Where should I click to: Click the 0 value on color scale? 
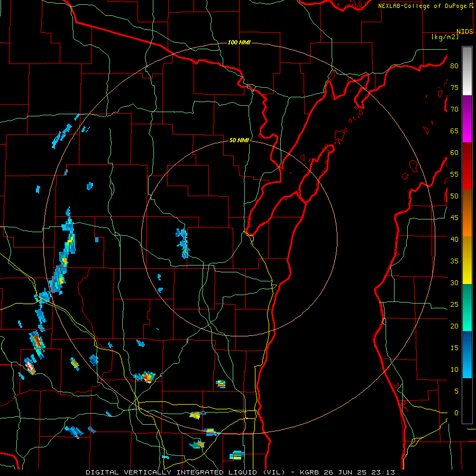coord(456,413)
